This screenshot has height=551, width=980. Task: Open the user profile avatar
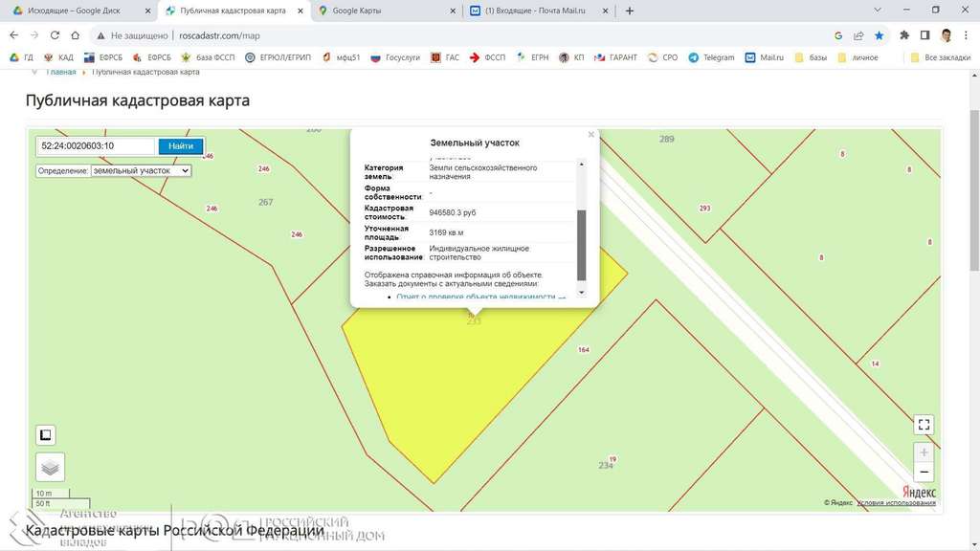(947, 35)
